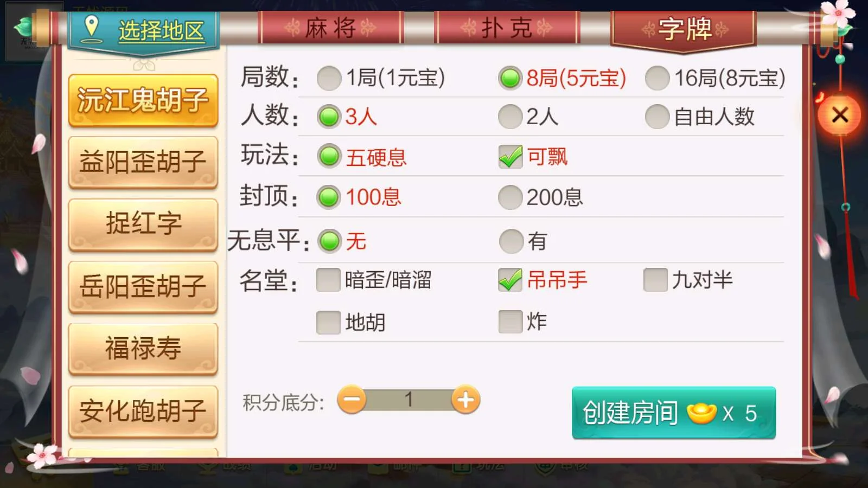Switch to the 麻将 tab
The image size is (868, 488).
(x=330, y=28)
